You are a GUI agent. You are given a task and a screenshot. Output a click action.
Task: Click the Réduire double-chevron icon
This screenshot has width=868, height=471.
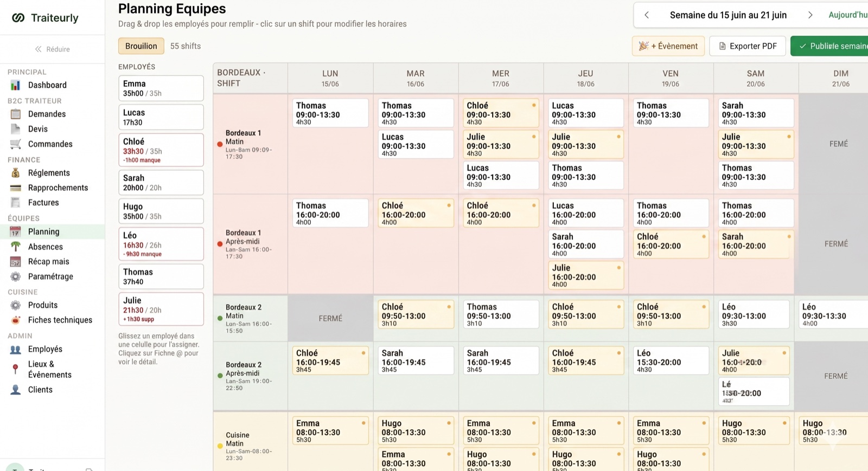39,49
